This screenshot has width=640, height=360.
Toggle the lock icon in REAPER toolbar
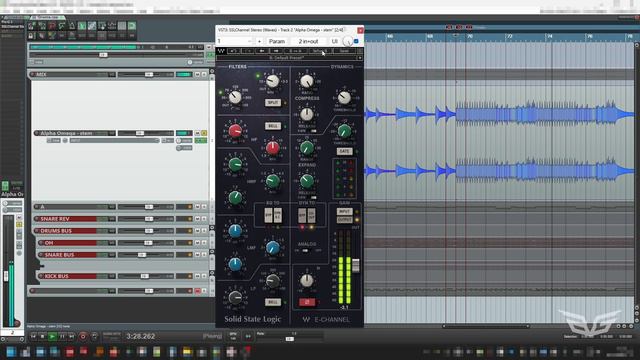pyautogui.click(x=31, y=36)
